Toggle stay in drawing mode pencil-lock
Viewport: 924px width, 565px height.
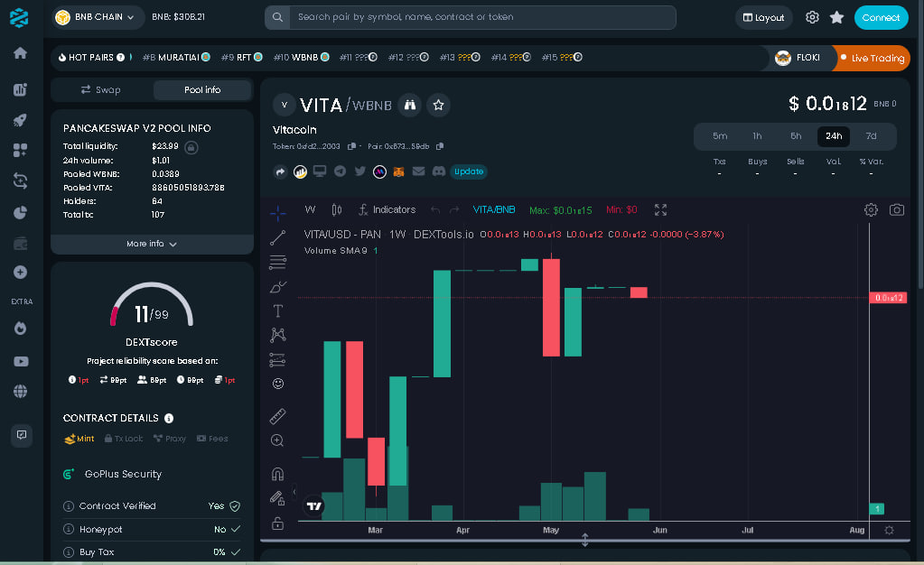coord(277,498)
